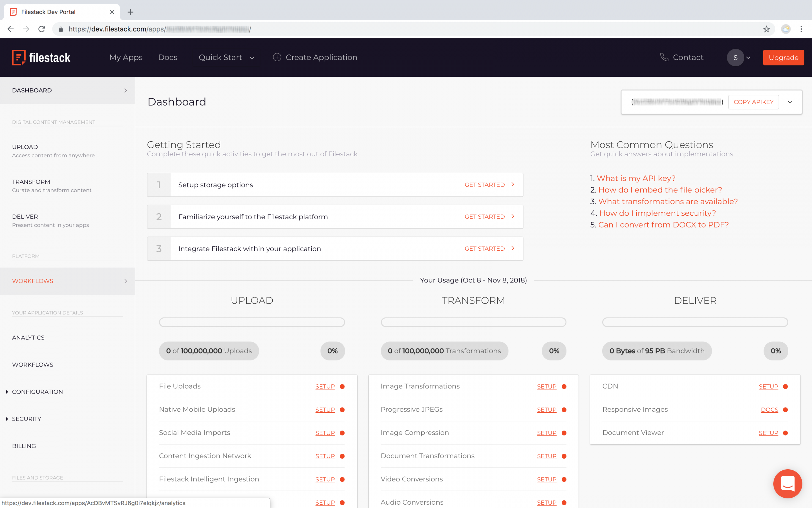Click arrow beside Familiarize yourself row
This screenshot has height=508, width=812.
(513, 216)
